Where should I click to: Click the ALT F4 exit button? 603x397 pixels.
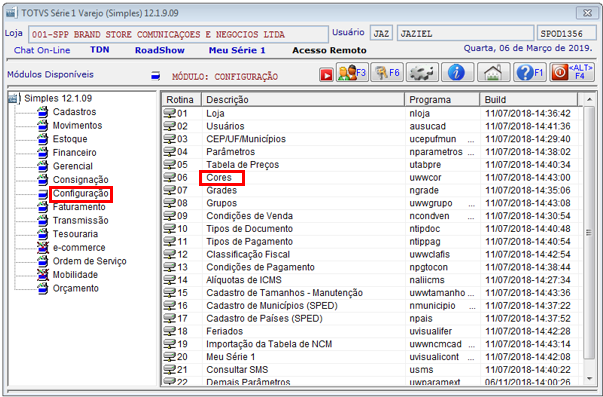[x=572, y=72]
